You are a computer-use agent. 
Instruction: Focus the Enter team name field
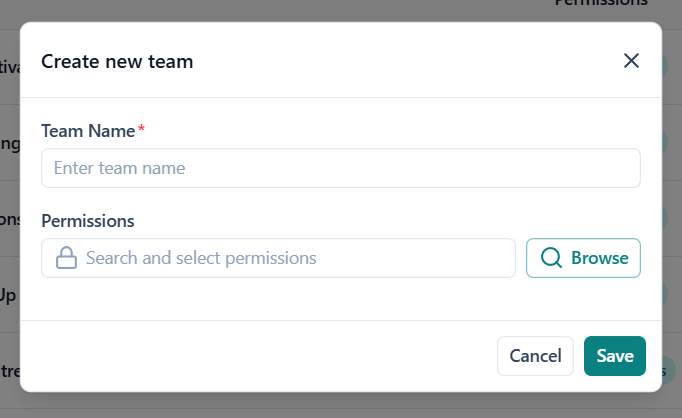tap(340, 168)
